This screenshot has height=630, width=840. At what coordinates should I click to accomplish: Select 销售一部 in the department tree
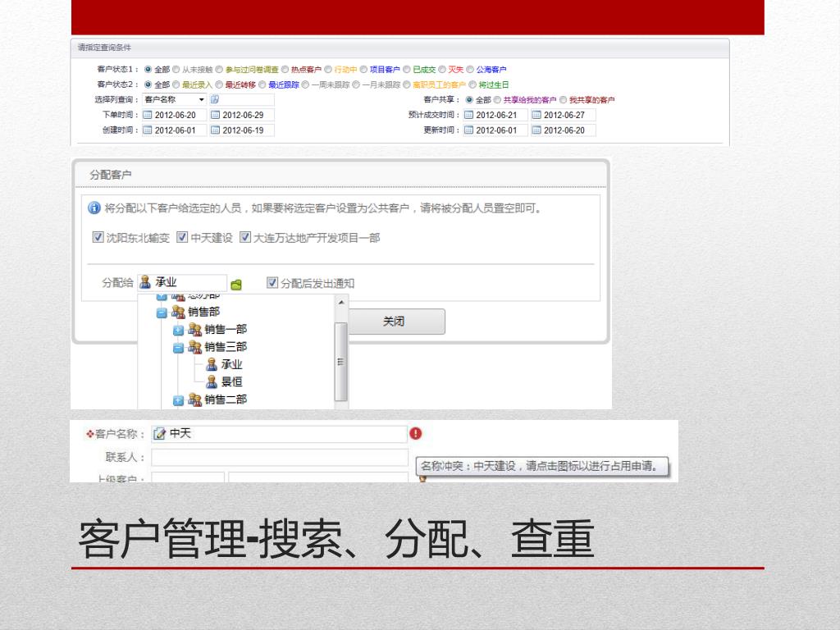[226, 330]
